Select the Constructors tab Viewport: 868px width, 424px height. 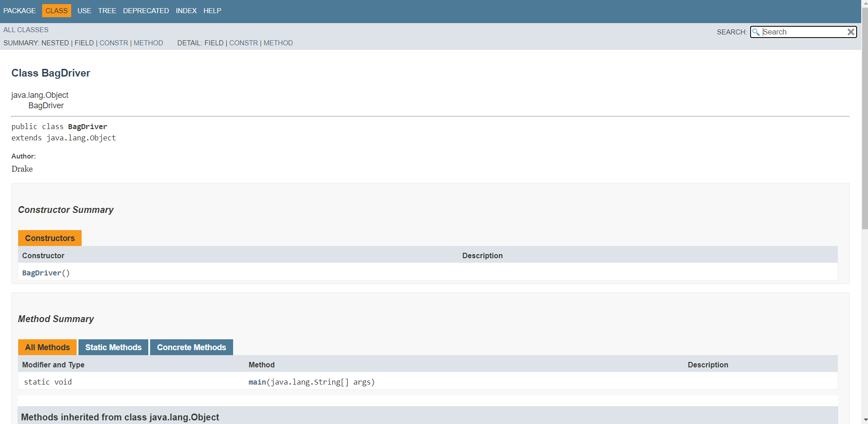[x=50, y=238]
